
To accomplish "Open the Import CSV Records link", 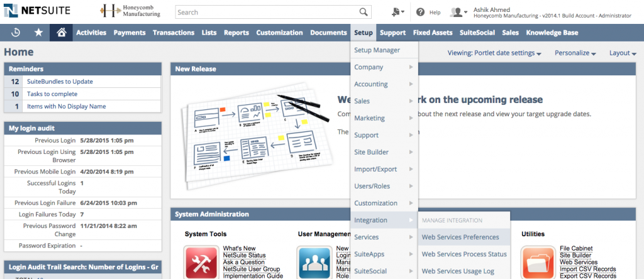I will [588, 269].
